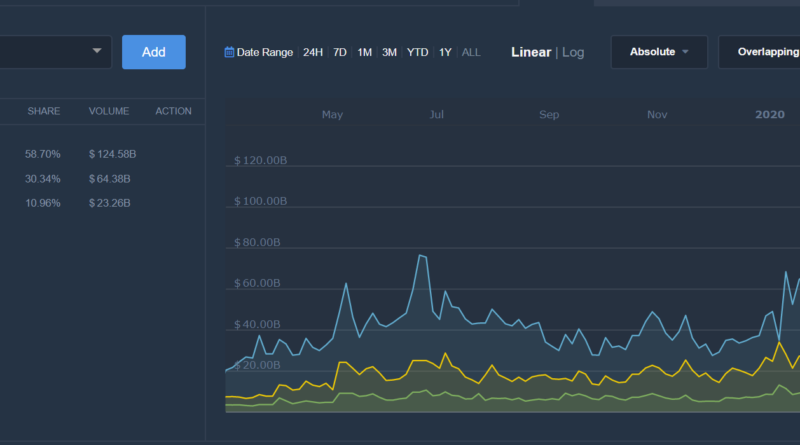The image size is (800, 445).
Task: Switch chart scale to Log
Action: (x=573, y=52)
